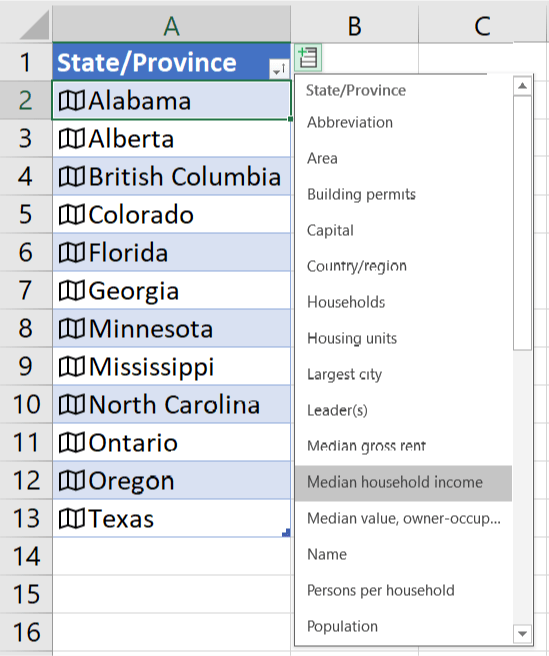Select Largest city field

[403, 374]
